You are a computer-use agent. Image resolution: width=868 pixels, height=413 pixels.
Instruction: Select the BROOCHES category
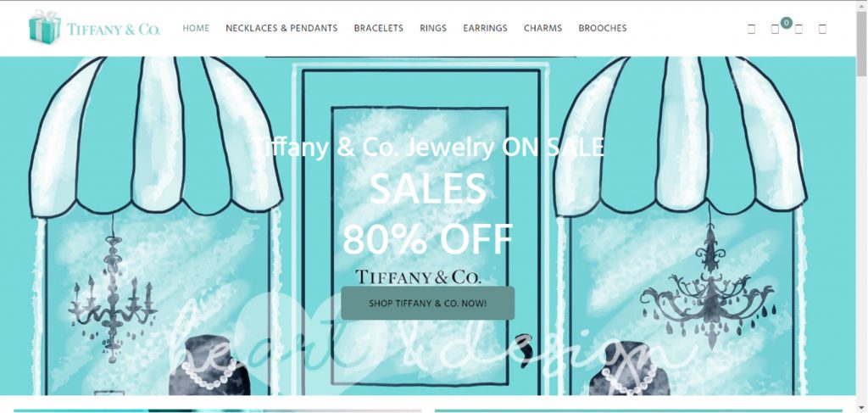(603, 28)
